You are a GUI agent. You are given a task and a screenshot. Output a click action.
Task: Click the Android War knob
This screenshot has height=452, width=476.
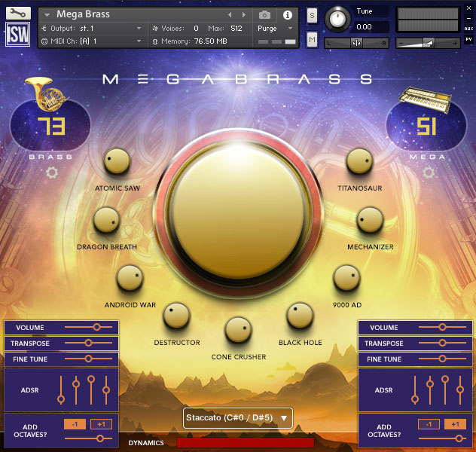pos(130,278)
